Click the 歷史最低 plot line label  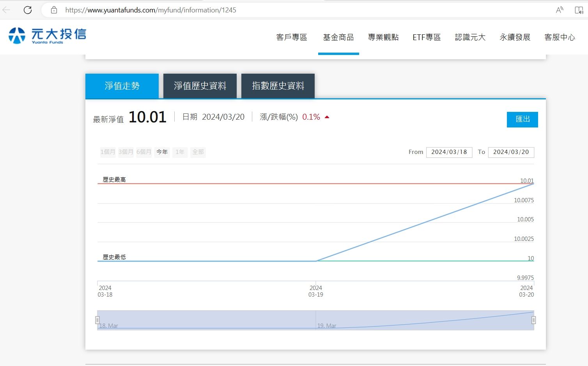114,257
